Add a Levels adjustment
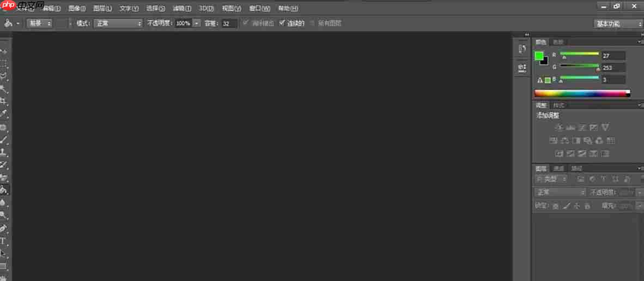The image size is (644, 281). click(x=570, y=128)
